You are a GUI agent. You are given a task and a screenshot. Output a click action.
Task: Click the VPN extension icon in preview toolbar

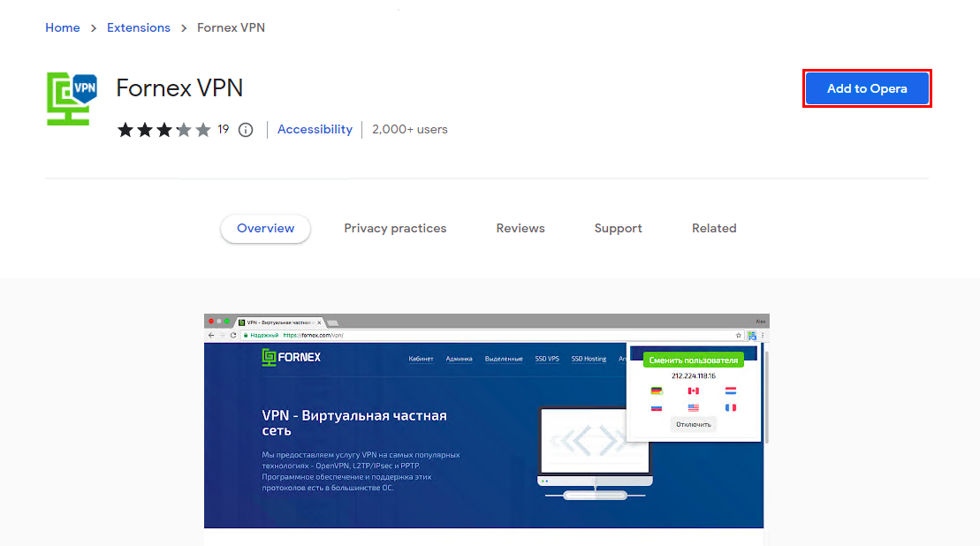[752, 336]
